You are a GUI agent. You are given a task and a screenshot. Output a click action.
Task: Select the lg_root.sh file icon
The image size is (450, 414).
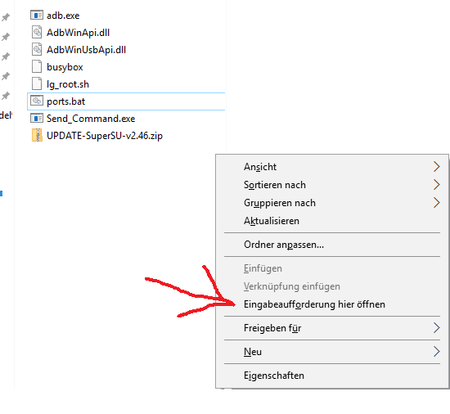37,84
